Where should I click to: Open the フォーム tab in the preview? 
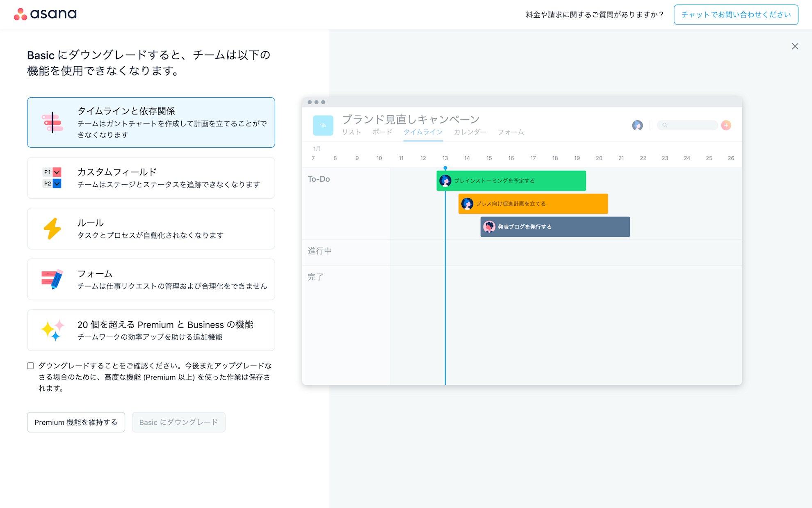pos(511,132)
